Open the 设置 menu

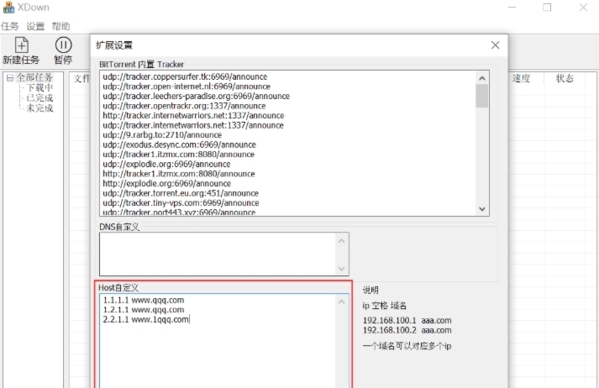35,26
